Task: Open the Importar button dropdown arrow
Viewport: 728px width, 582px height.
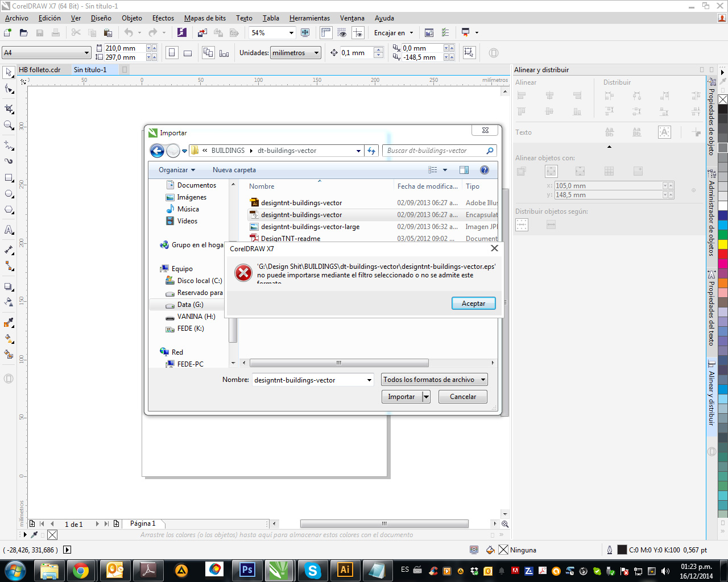Action: [426, 397]
